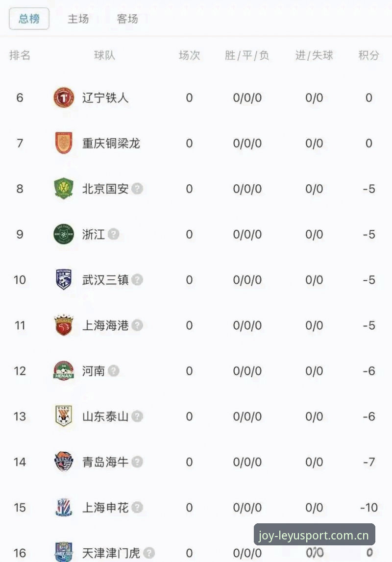The height and width of the screenshot is (562, 392).
Task: Switch to the 客场 away tab
Action: (127, 19)
